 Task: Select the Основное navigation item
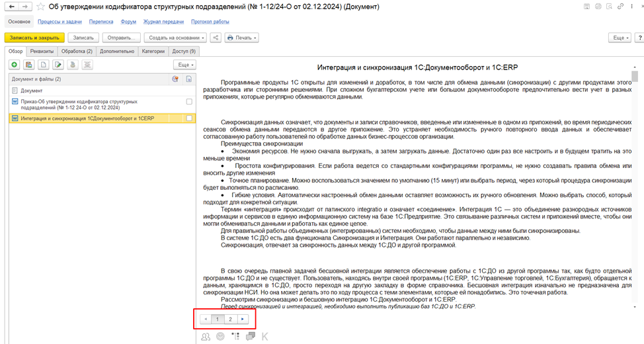(19, 21)
